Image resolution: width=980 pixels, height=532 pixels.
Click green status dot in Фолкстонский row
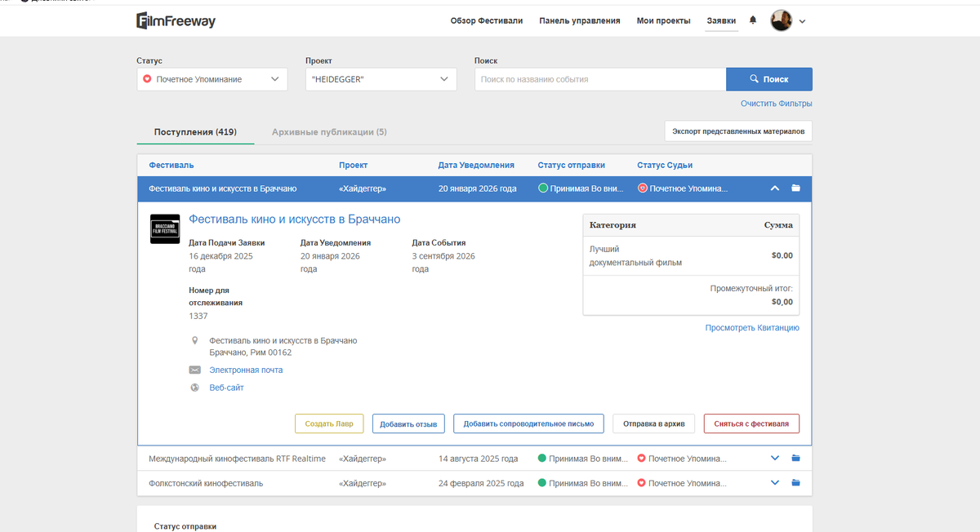click(x=542, y=483)
